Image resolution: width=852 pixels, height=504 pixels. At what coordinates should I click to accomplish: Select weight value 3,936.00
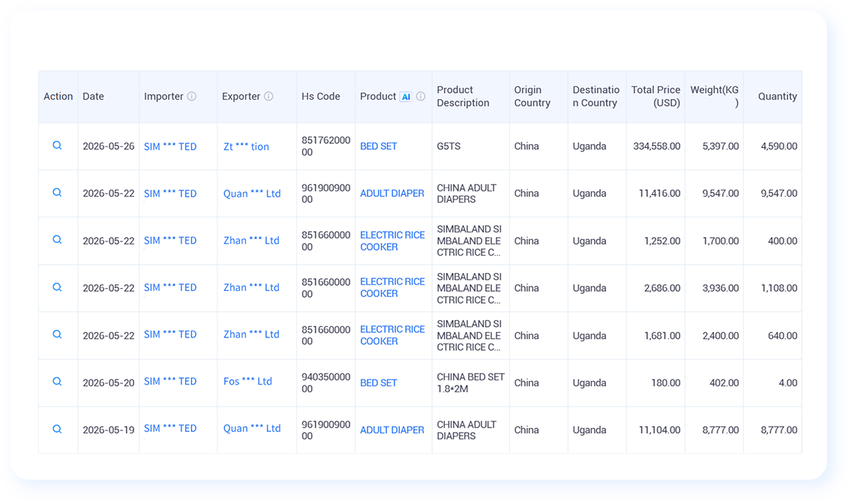tap(721, 289)
